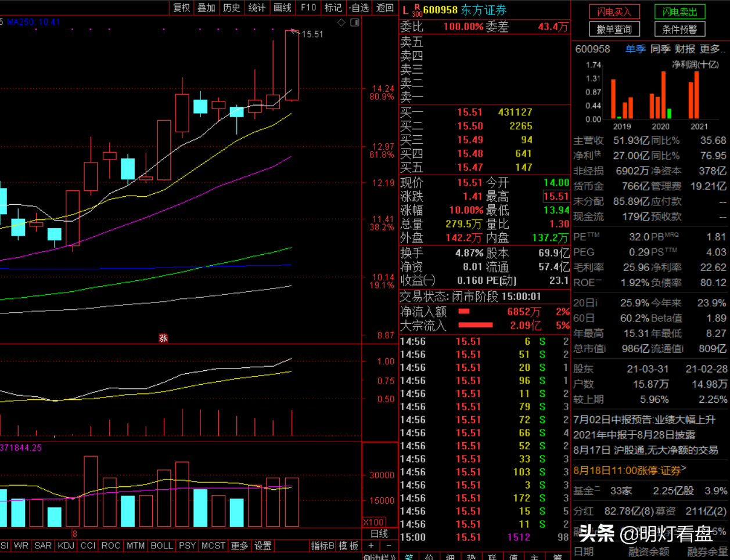Select the SAR indicator tab
This screenshot has height=560, width=730.
(43, 546)
